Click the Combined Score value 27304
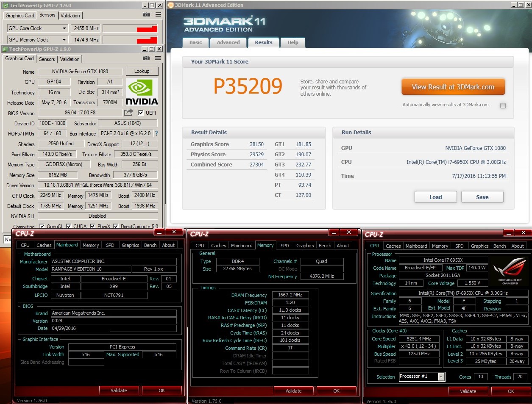The image size is (532, 404). 256,165
